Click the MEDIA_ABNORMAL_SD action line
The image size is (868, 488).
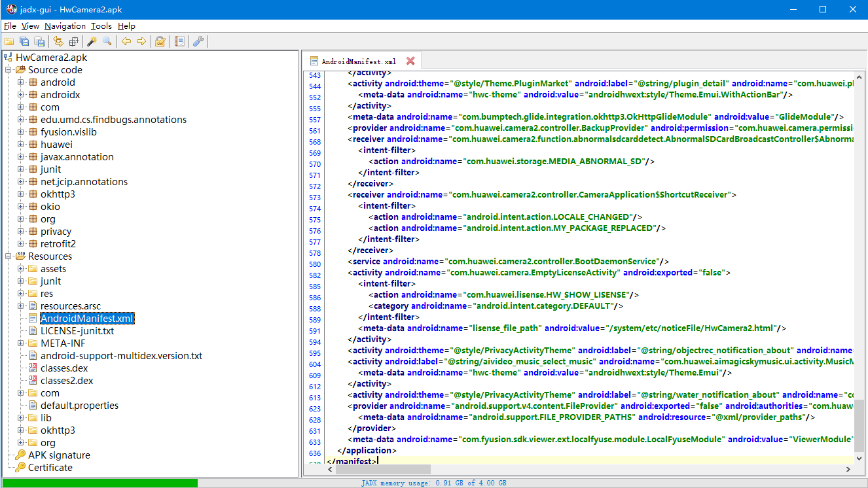511,162
